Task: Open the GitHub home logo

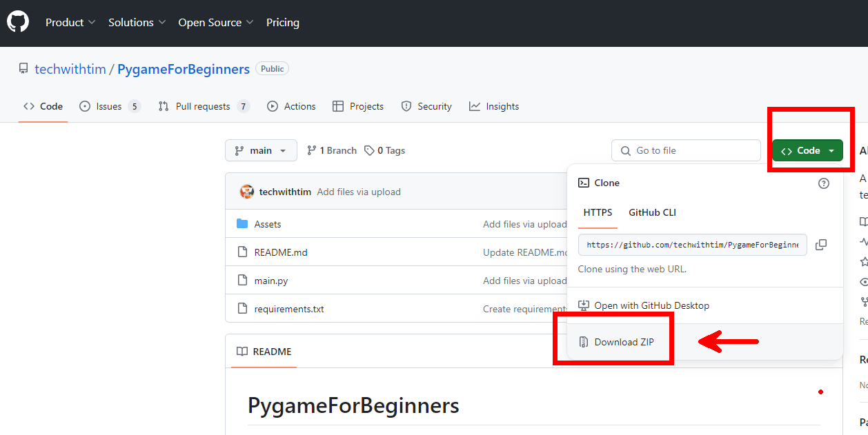Action: click(18, 22)
